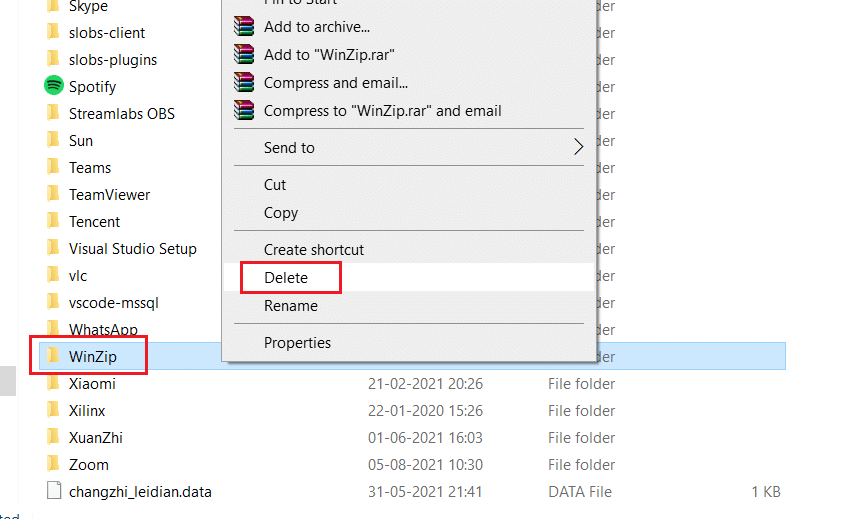Pick Cut from the context menu
845x519 pixels.
click(x=275, y=185)
